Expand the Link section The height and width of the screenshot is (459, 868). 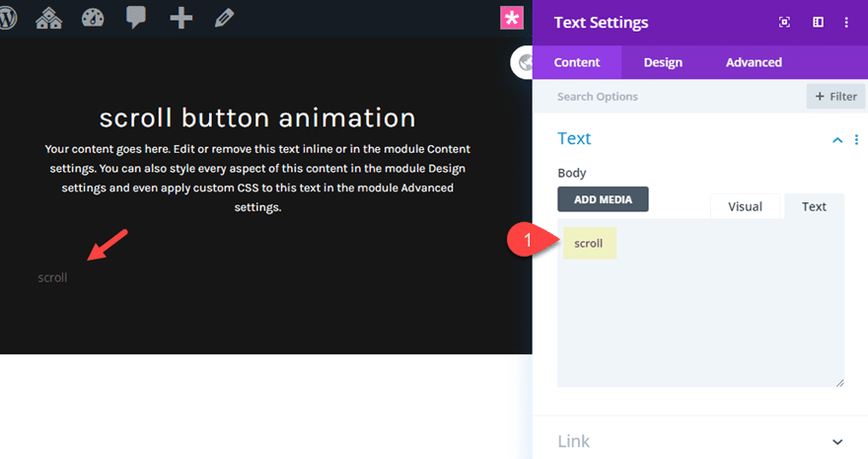(x=837, y=441)
